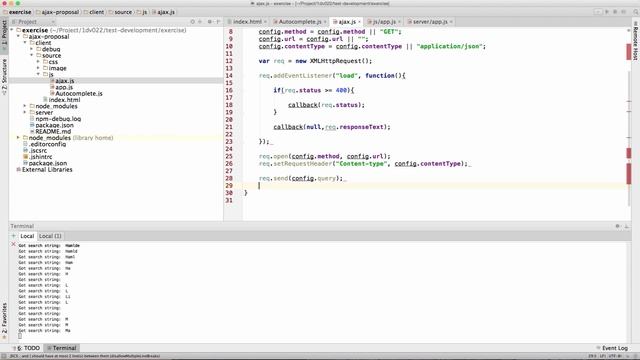Hide the Project panel with the hide icon
The image size is (640, 360).
(218, 22)
